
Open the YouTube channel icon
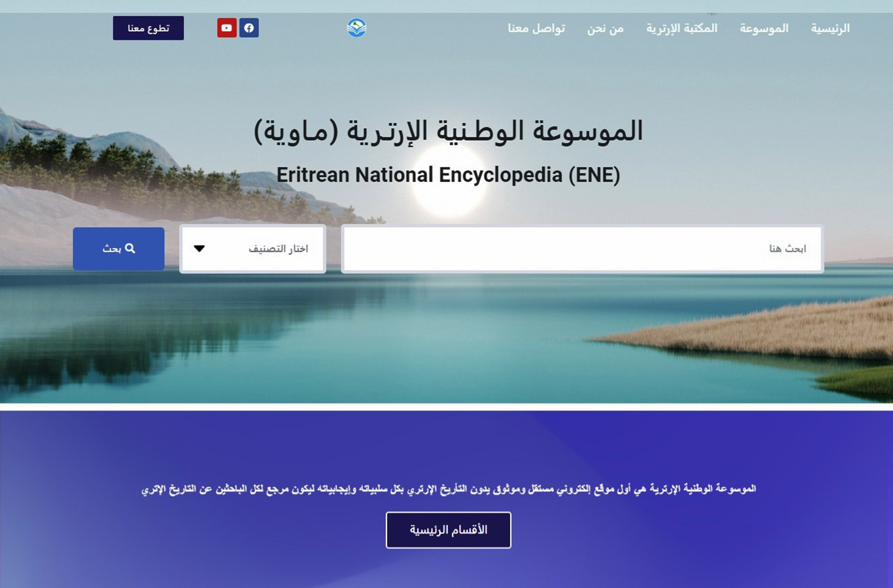(x=227, y=28)
